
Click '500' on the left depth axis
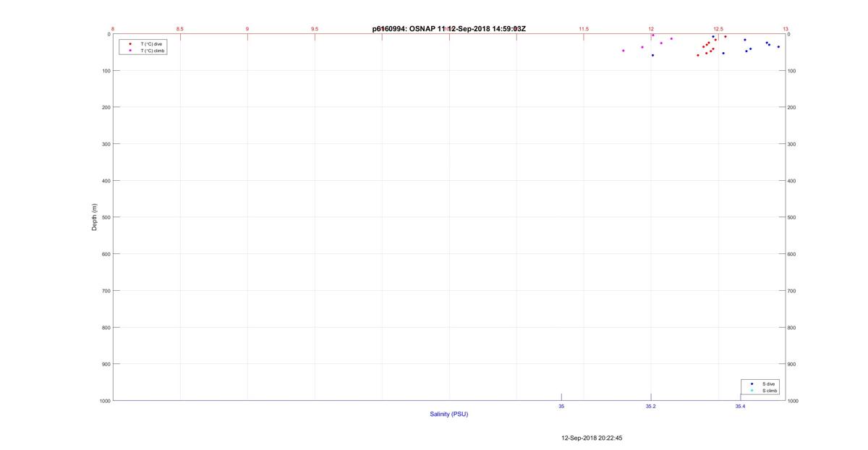pyautogui.click(x=106, y=217)
